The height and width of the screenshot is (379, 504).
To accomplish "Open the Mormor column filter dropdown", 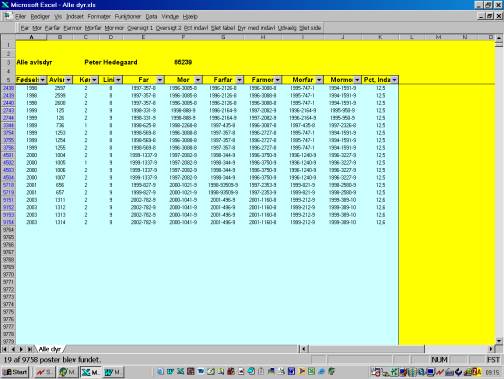I will point(357,80).
